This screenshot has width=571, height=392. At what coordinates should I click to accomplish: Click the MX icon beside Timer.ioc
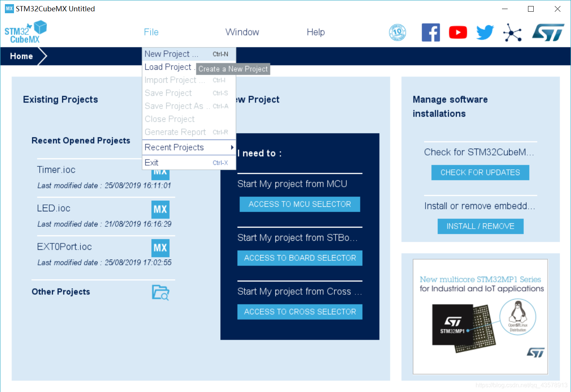point(160,175)
